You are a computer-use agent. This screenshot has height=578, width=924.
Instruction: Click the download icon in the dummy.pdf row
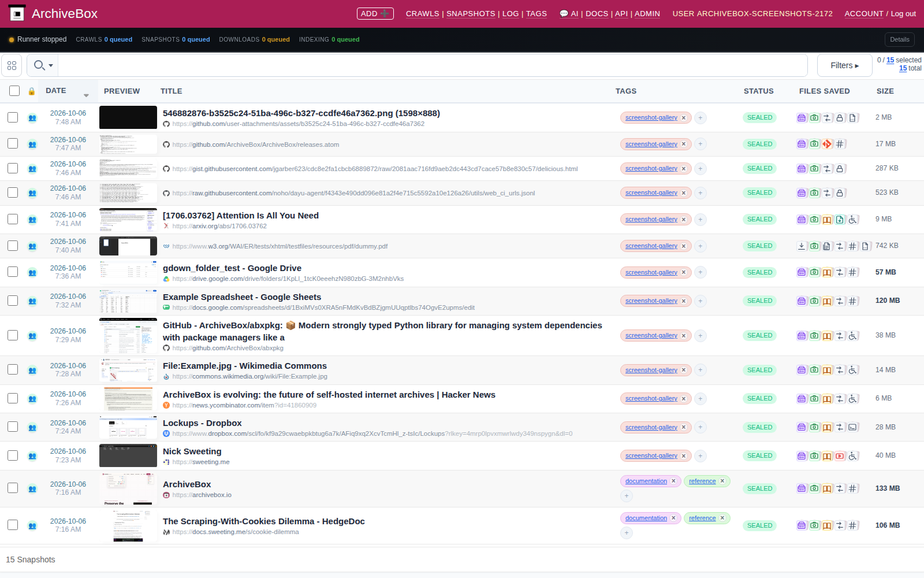(802, 246)
